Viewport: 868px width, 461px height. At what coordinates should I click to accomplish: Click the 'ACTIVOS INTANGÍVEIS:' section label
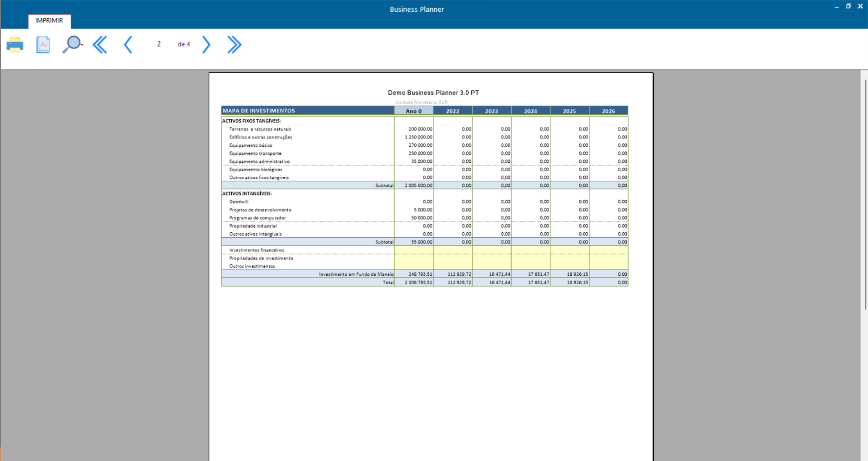point(247,193)
